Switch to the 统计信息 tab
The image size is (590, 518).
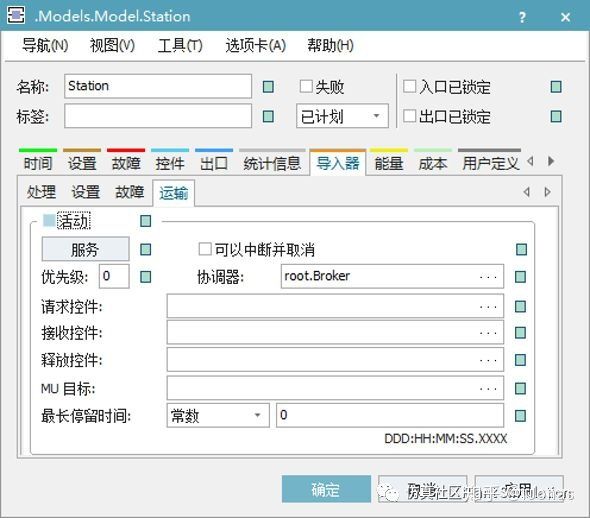(x=272, y=163)
